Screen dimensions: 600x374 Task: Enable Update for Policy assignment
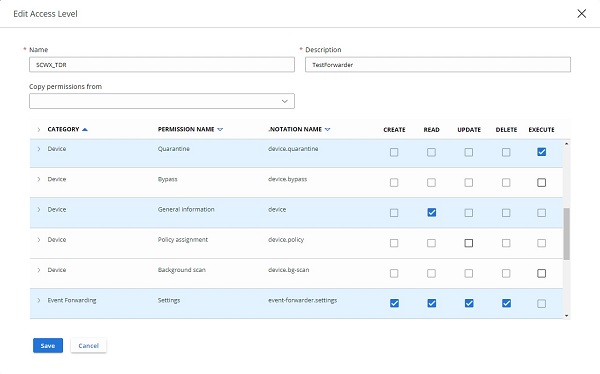[x=469, y=243]
